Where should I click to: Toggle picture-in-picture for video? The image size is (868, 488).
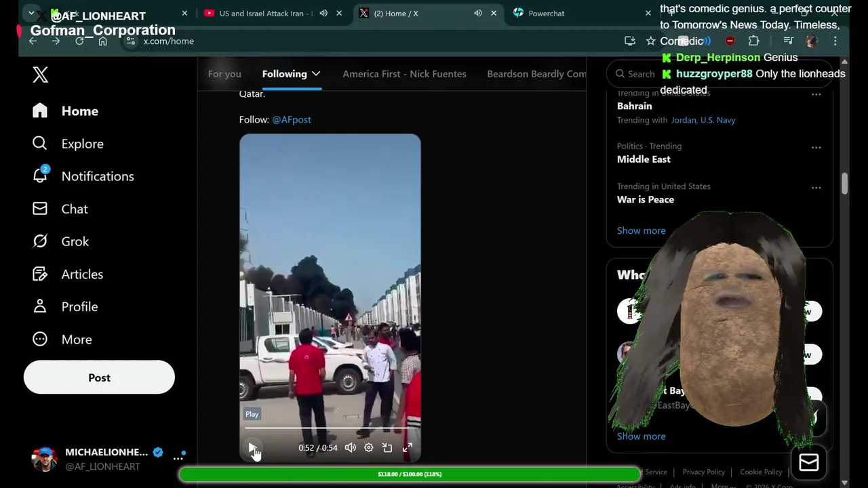tap(387, 447)
